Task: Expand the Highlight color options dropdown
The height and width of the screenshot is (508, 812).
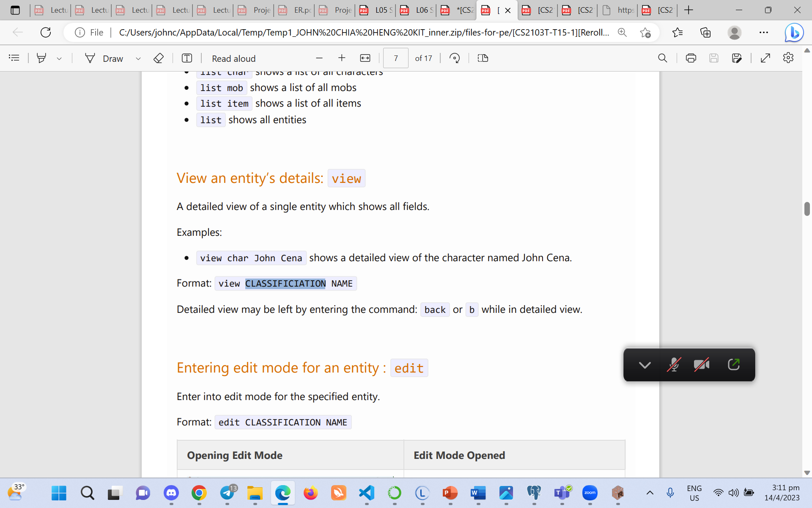Action: [x=59, y=58]
